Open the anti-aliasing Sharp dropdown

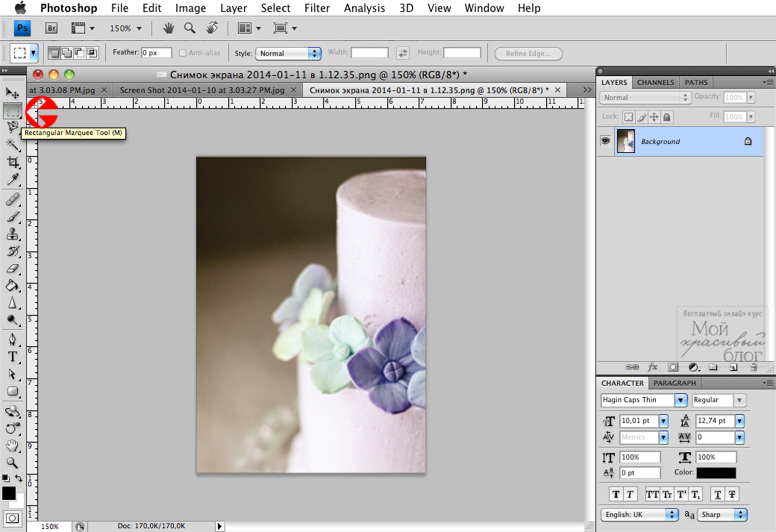tap(722, 515)
